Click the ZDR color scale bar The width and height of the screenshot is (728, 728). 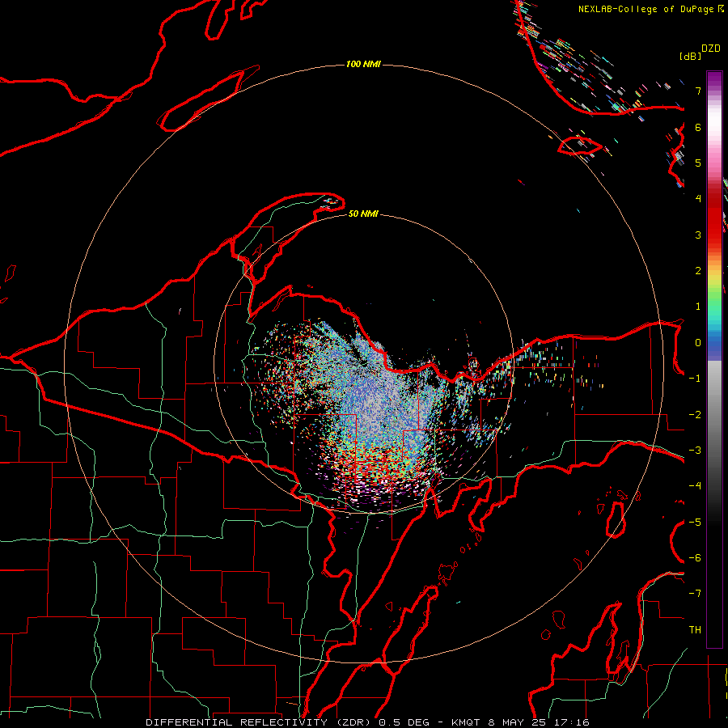coord(714,359)
